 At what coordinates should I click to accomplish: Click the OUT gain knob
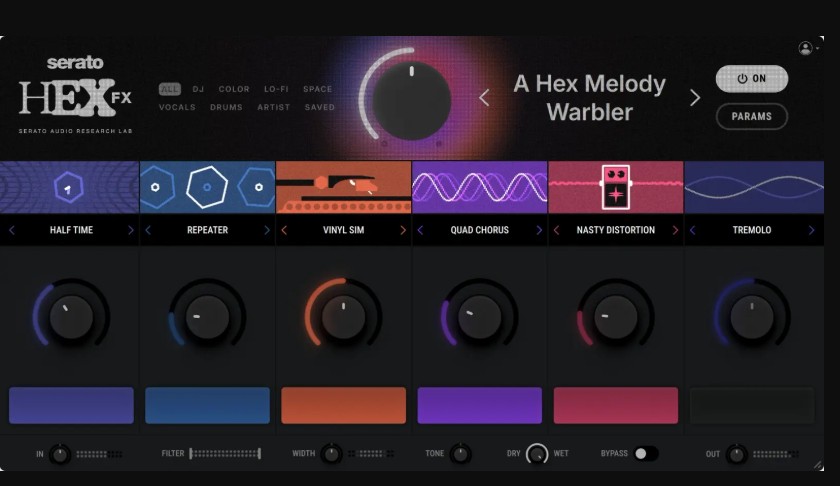(x=737, y=454)
